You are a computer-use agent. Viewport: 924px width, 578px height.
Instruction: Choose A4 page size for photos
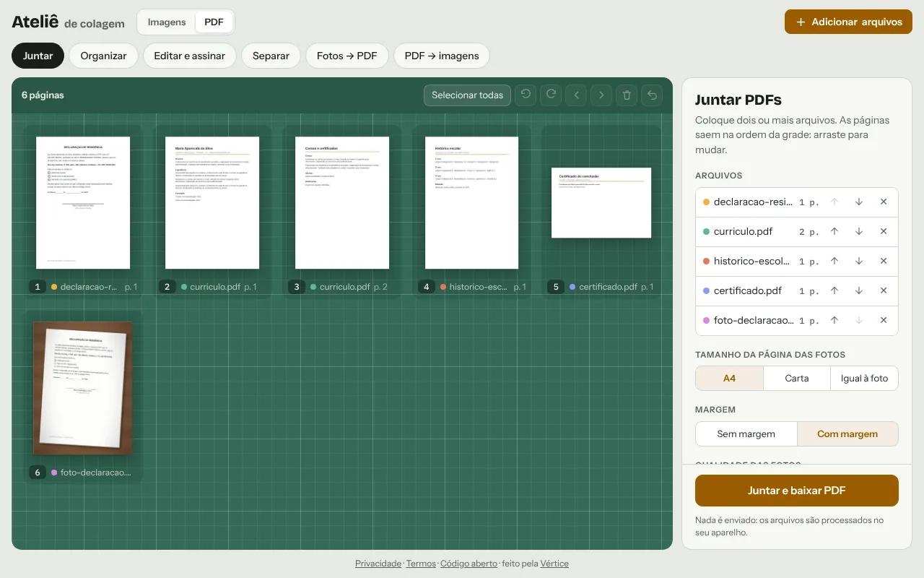[729, 378]
